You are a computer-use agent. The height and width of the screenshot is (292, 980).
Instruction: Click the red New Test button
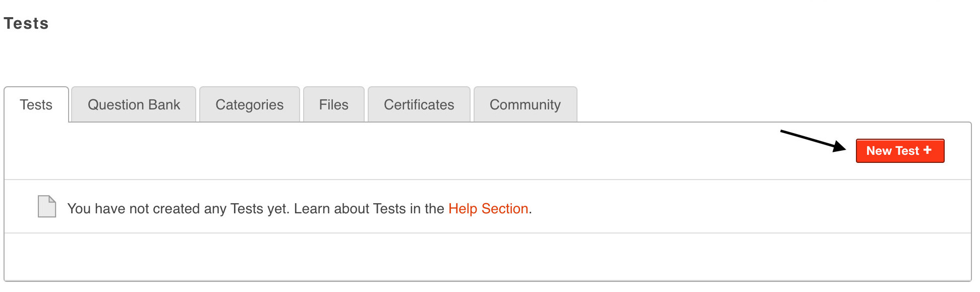[893, 151]
